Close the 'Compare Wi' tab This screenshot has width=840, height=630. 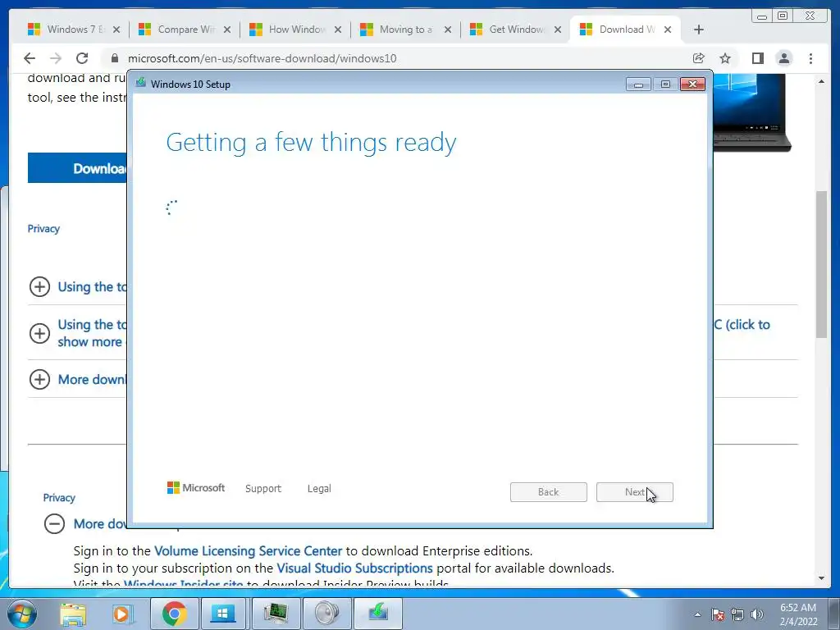[227, 30]
